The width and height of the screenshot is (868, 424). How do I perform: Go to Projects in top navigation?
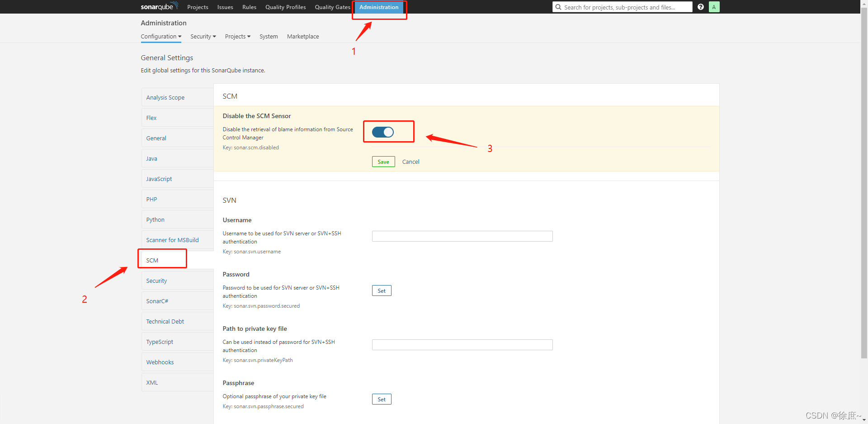pyautogui.click(x=198, y=7)
